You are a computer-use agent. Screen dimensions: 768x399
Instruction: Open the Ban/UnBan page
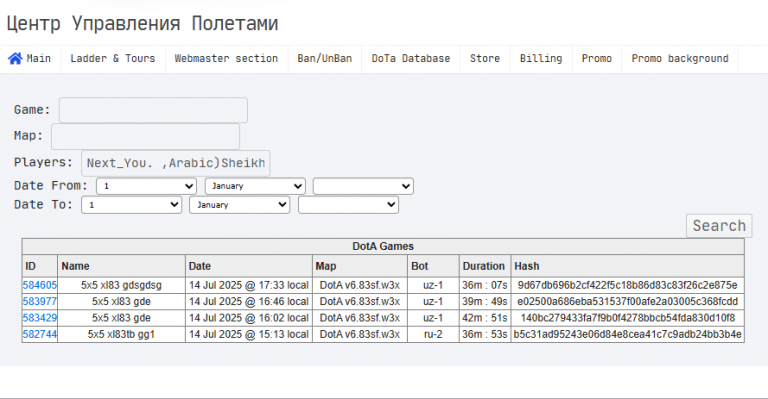(325, 59)
